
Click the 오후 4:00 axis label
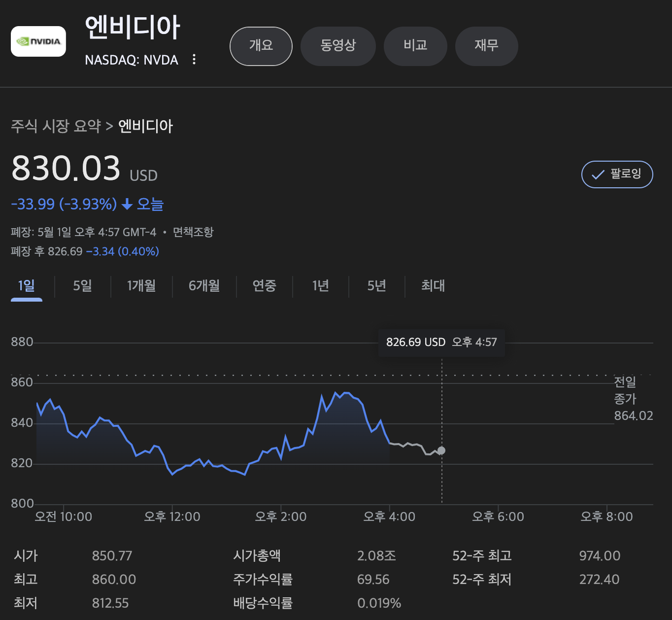389,517
